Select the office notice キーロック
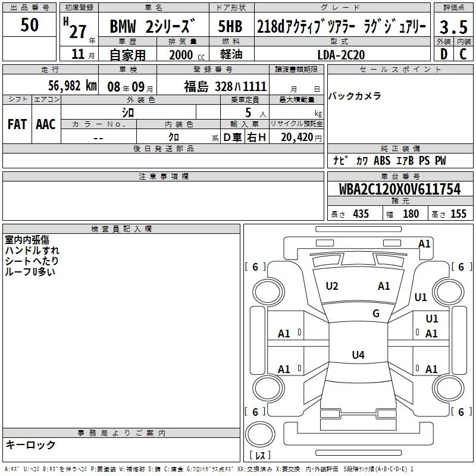Screen dimensions: 476x476 point(30,444)
